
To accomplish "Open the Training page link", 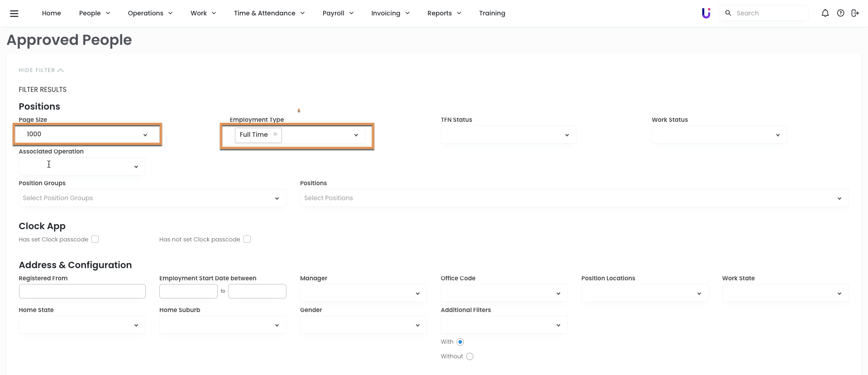I will (x=492, y=13).
